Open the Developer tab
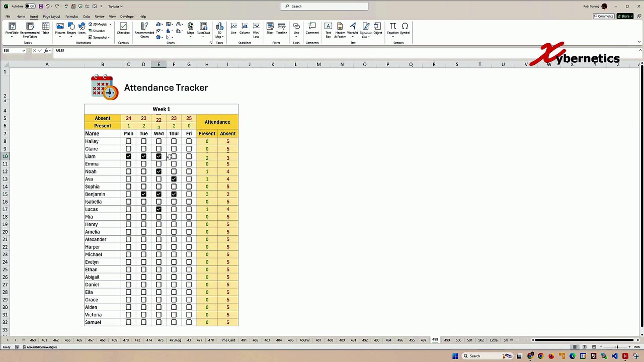Screen dimensions: 644x362 [127, 17]
